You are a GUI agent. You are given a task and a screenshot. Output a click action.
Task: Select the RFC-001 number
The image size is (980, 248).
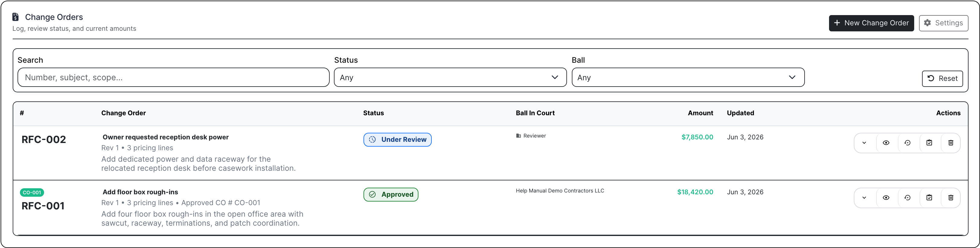(43, 206)
